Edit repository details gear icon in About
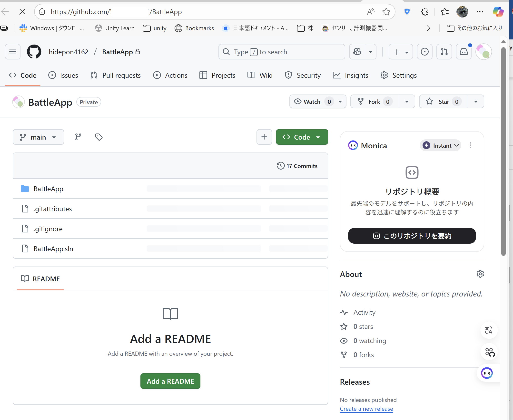This screenshot has height=420, width=513. pos(480,274)
